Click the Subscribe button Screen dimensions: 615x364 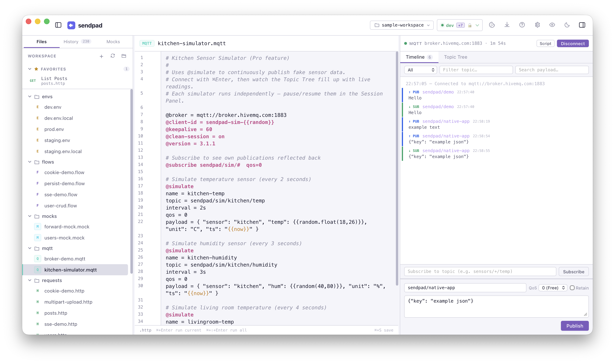(574, 272)
